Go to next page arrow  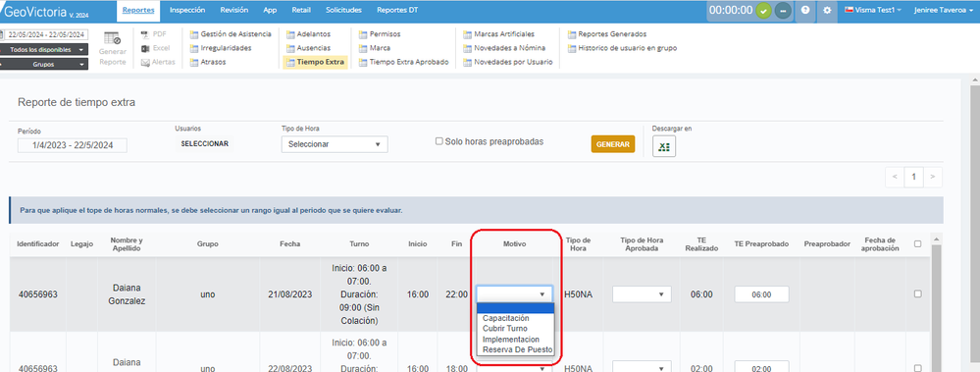[933, 177]
